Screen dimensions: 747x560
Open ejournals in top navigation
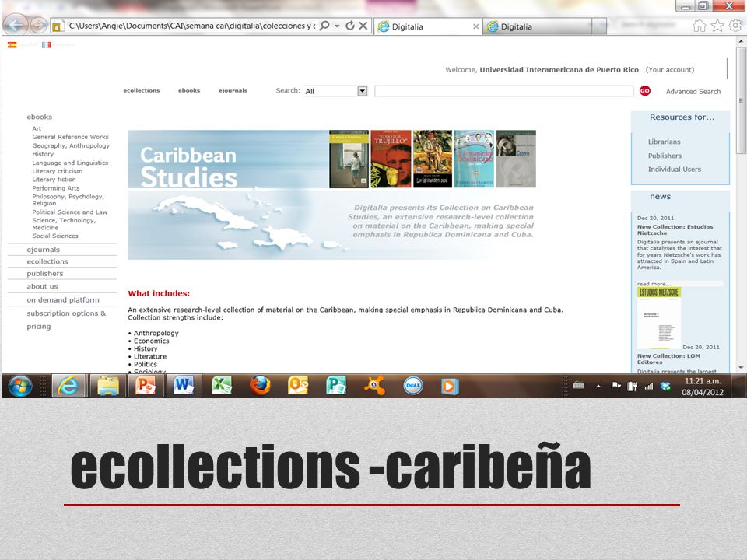(x=233, y=90)
